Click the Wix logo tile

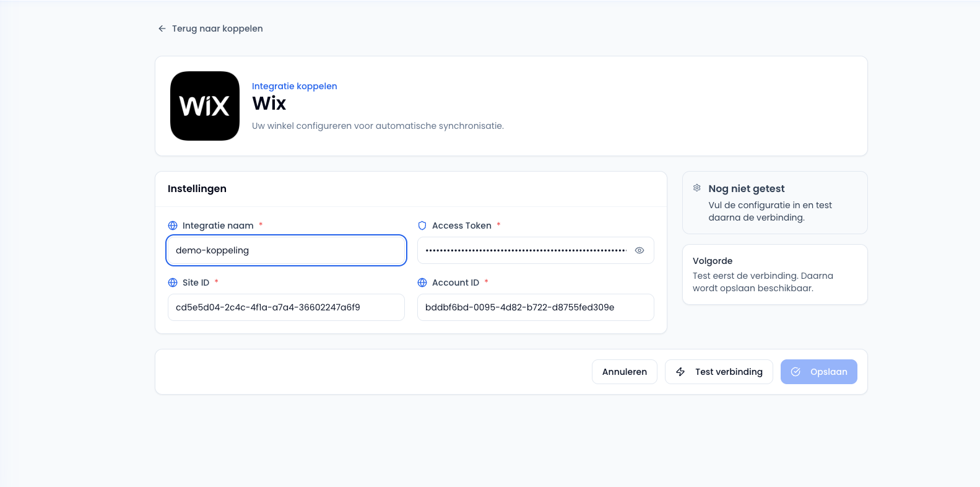pyautogui.click(x=205, y=106)
